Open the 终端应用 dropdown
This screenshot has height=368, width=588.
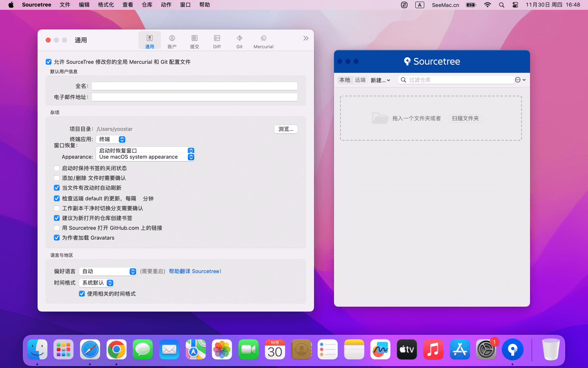tap(111, 139)
